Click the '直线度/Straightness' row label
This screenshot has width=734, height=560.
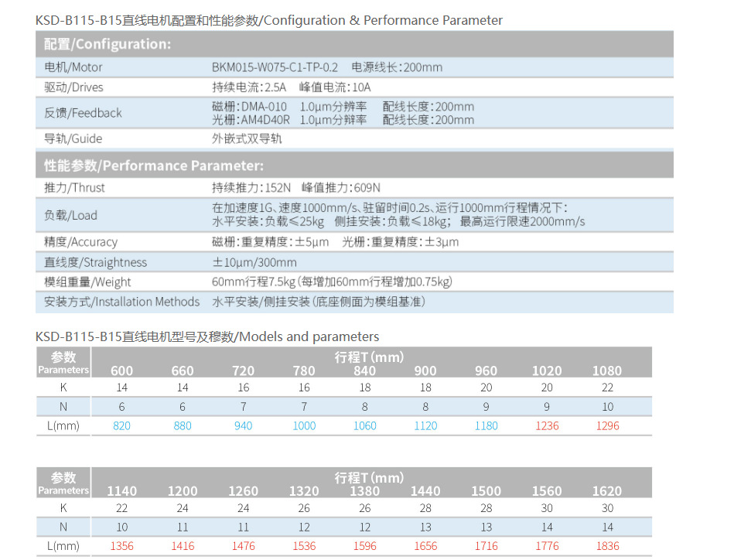[95, 262]
